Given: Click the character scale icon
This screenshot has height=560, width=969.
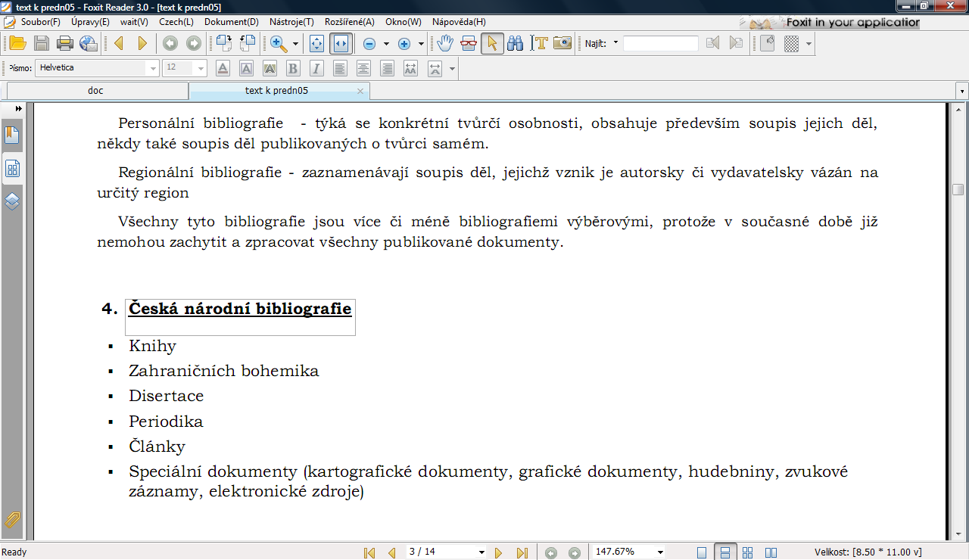Looking at the screenshot, I should click(x=435, y=68).
